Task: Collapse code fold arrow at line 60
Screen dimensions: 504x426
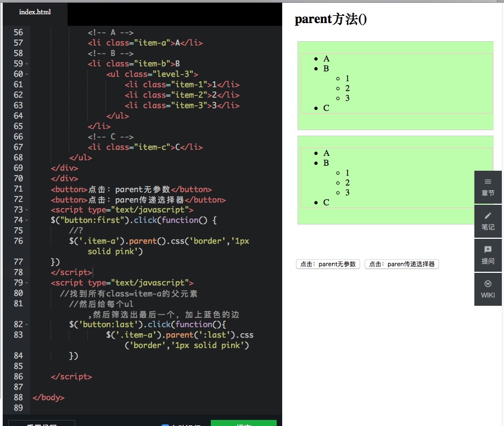Action: coord(27,74)
